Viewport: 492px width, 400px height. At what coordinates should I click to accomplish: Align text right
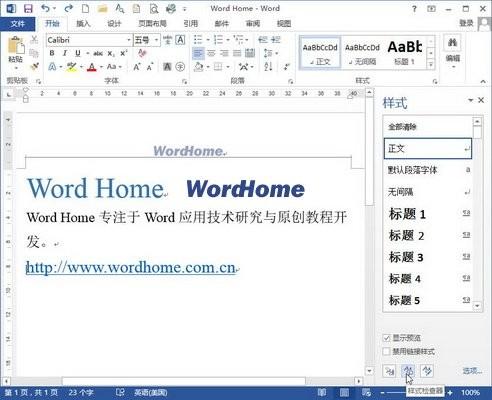(x=224, y=53)
